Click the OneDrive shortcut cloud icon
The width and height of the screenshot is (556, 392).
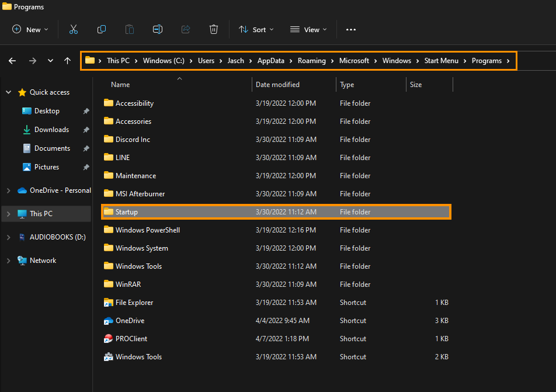108,321
